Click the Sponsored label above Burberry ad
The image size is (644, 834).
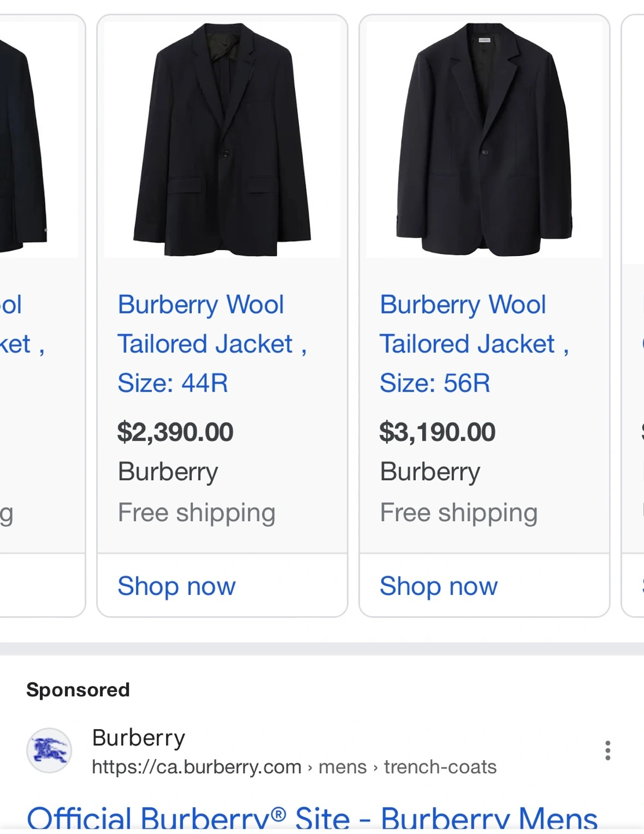point(78,690)
